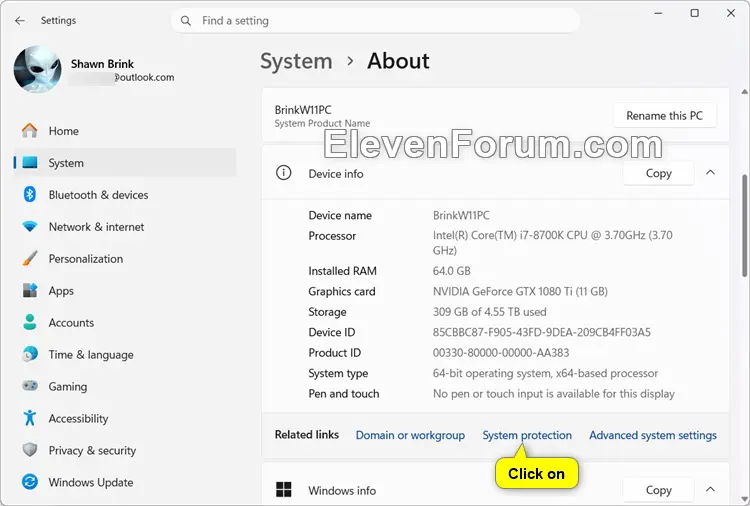Click the Graphics card value NVIDIA GeForce
The width and height of the screenshot is (750, 506).
click(x=520, y=291)
